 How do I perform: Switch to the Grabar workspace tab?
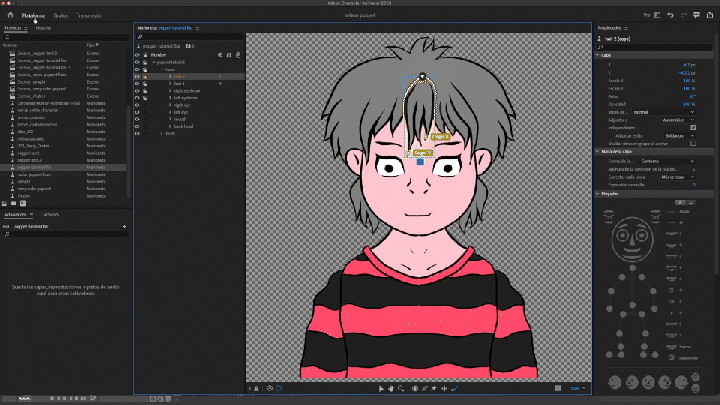[x=61, y=16]
